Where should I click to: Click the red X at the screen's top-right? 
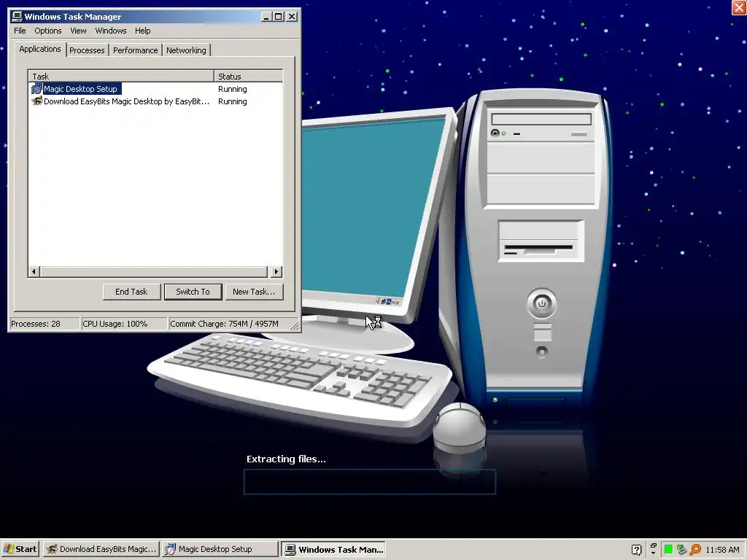point(739,7)
